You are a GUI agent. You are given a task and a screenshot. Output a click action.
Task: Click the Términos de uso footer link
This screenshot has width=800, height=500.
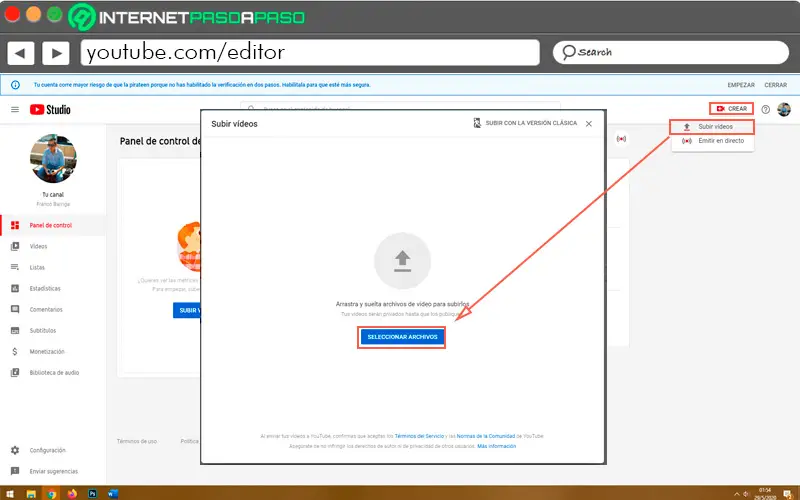[x=137, y=441]
